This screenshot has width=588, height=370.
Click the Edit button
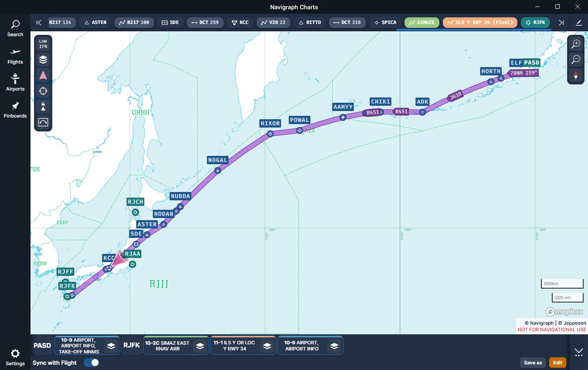point(557,363)
